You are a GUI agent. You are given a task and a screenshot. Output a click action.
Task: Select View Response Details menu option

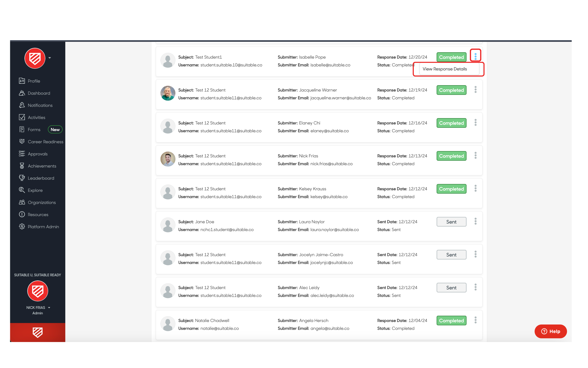click(x=449, y=69)
